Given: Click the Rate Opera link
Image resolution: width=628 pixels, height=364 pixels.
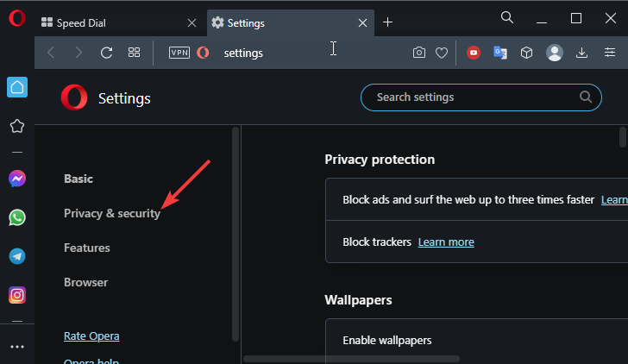Looking at the screenshot, I should pos(91,336).
